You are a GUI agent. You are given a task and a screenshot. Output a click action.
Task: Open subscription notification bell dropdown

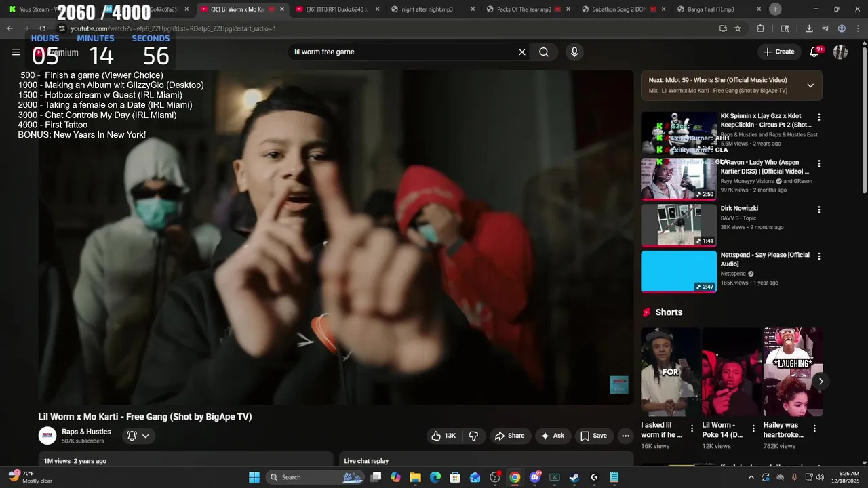click(138, 436)
